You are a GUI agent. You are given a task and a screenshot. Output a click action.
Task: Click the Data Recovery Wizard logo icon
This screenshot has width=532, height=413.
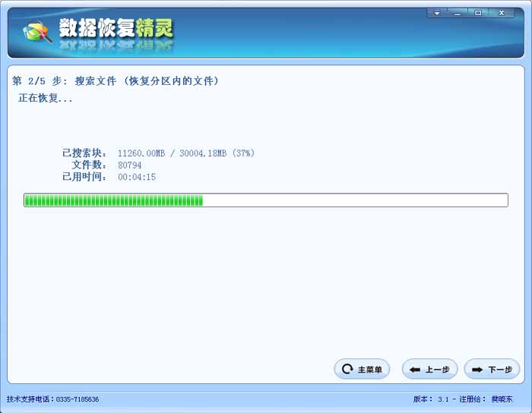coord(36,31)
